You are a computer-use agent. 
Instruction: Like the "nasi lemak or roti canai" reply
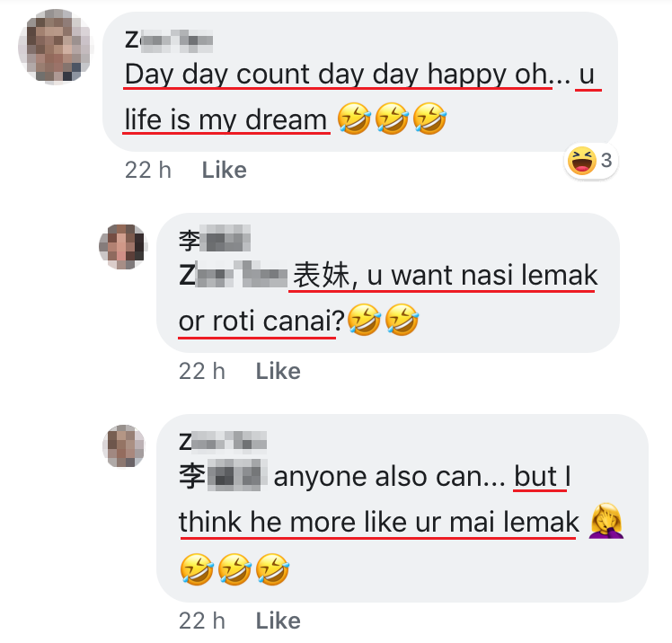[x=278, y=371]
